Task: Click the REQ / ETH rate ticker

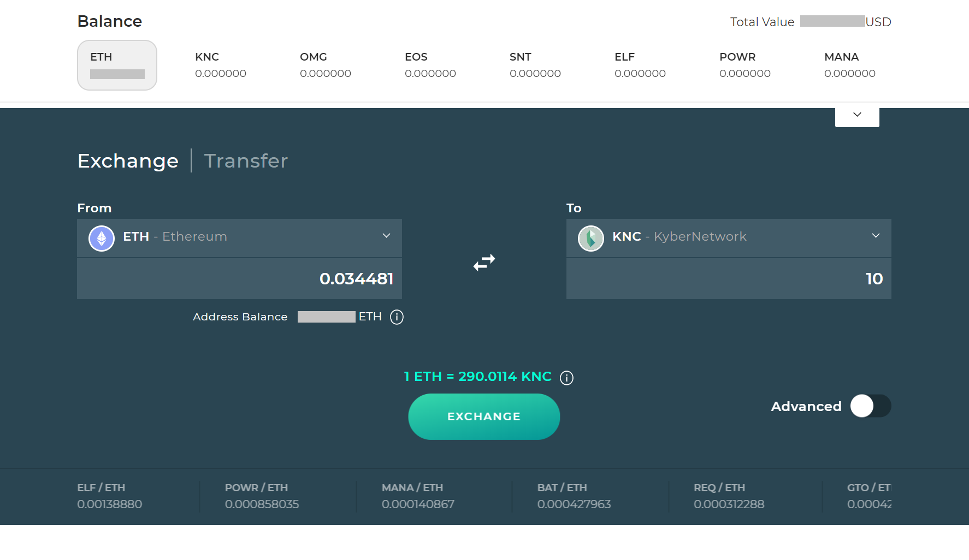Action: 729,496
